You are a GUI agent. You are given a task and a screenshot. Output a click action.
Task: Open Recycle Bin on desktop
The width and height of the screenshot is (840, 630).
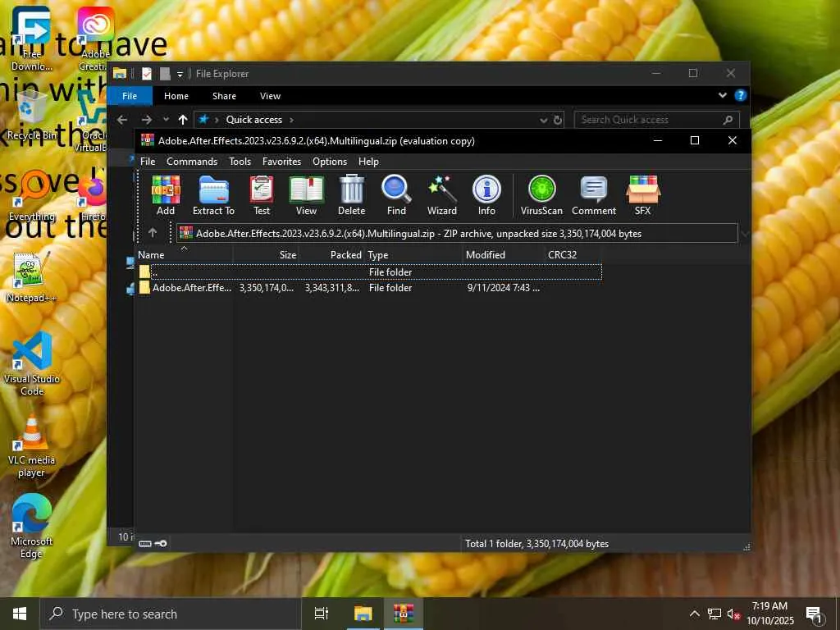(31, 115)
